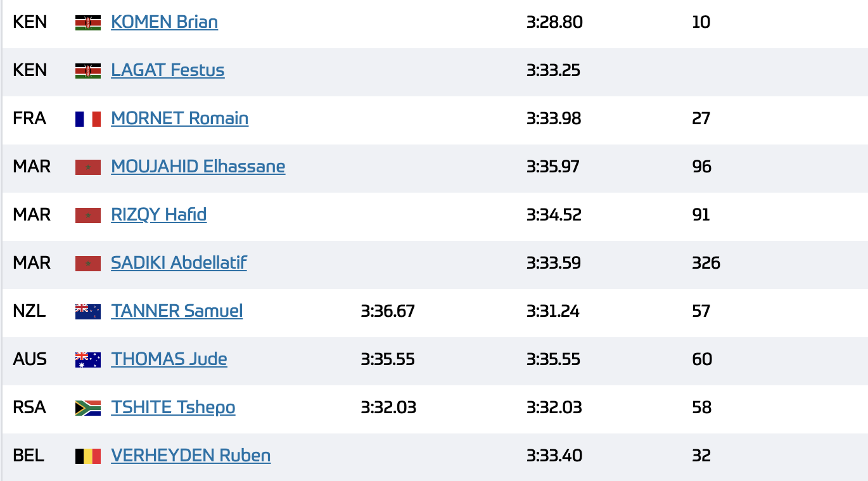The height and width of the screenshot is (481, 868).
Task: Click the Belgium flag icon
Action: [x=88, y=456]
